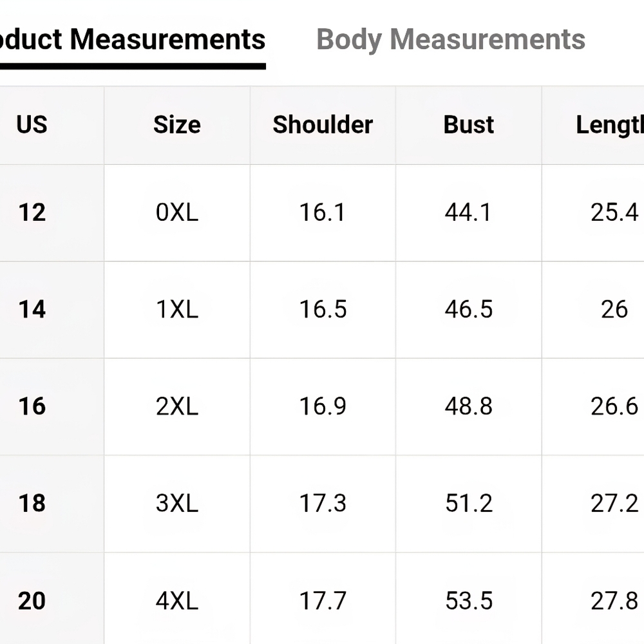Select the 3XL size cell

(x=177, y=503)
